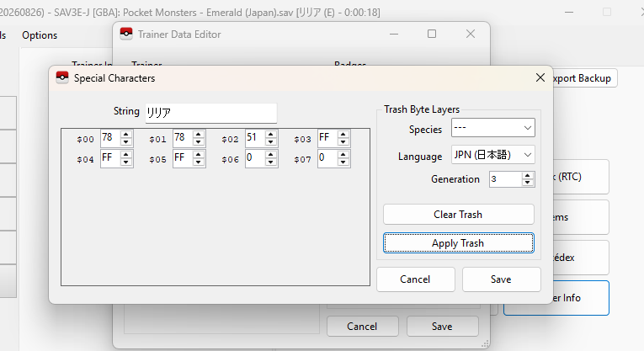Decrease the $07 byte value

pos(343,162)
